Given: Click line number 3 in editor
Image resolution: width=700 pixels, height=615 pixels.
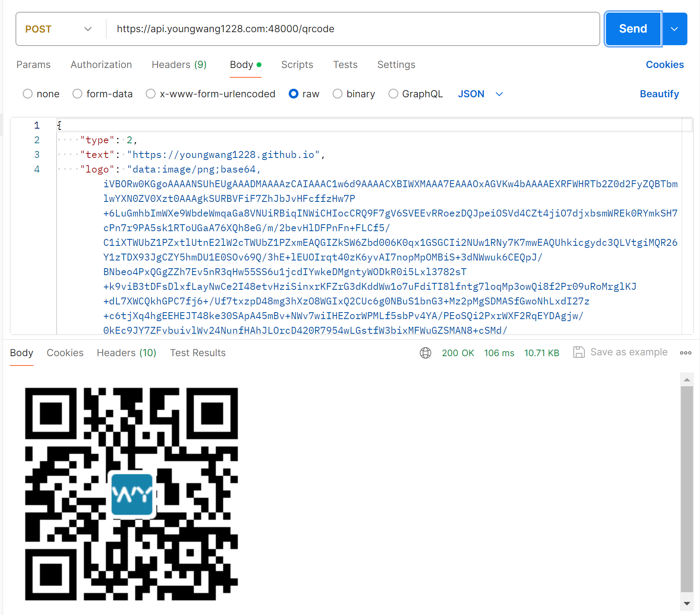Looking at the screenshot, I should click(x=37, y=155).
